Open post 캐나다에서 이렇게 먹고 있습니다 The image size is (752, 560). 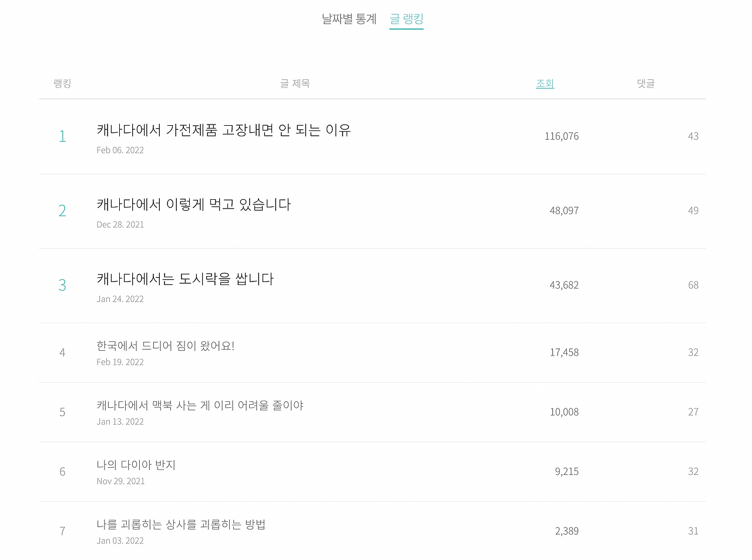(x=194, y=204)
